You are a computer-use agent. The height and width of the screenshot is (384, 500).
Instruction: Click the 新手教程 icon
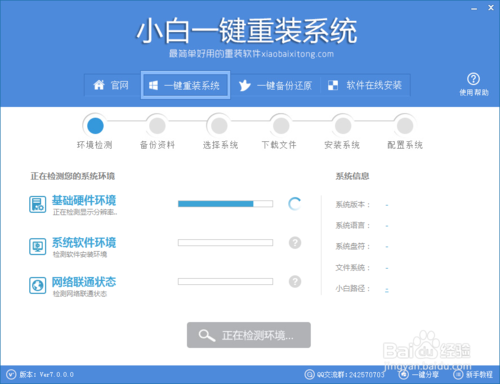[x=458, y=375]
